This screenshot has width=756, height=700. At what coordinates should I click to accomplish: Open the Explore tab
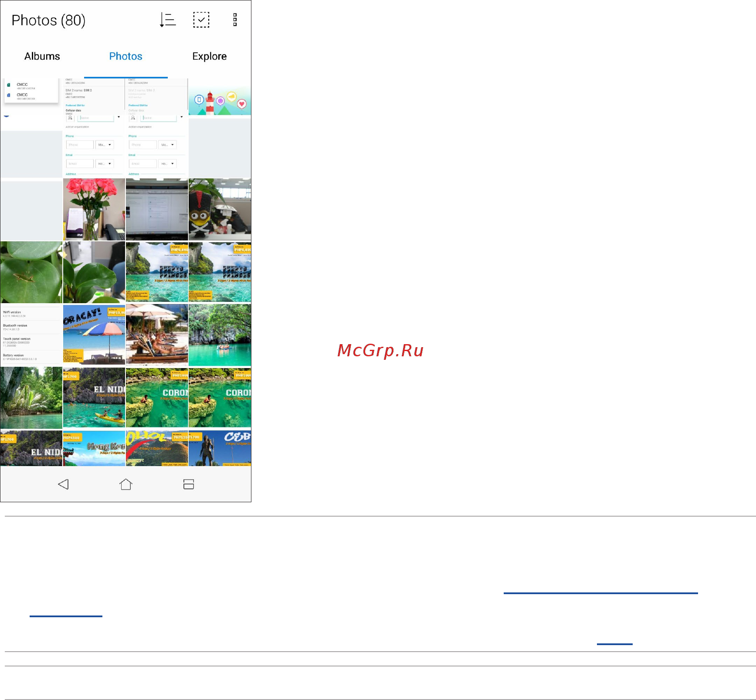coord(210,56)
